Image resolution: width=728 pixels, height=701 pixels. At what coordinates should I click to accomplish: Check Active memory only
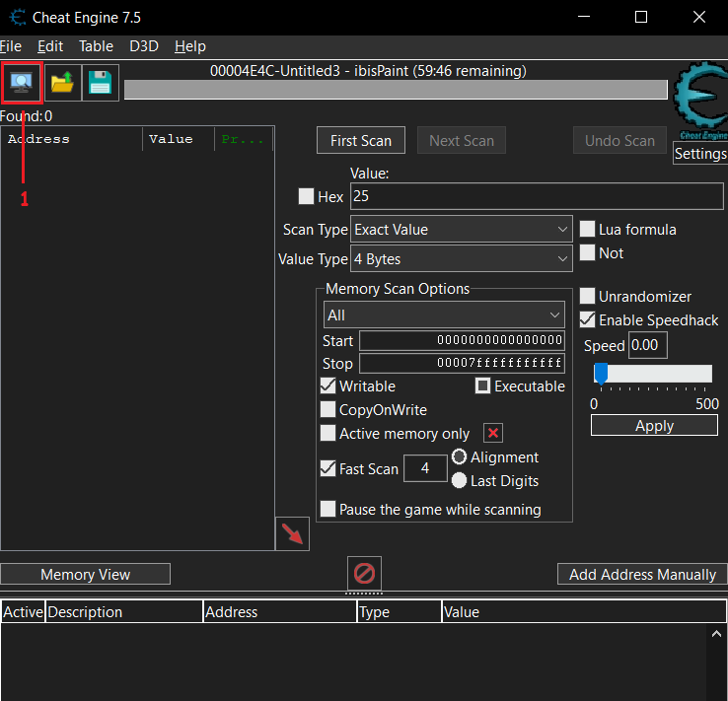[x=328, y=433]
